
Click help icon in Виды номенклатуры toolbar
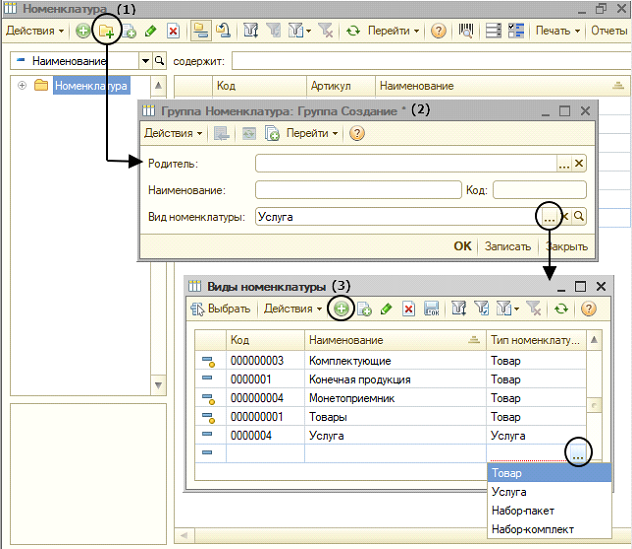[x=588, y=309]
